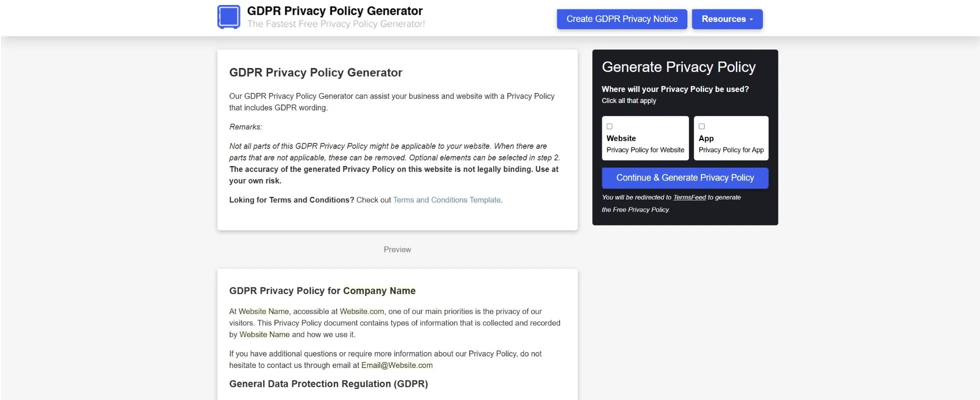Click the 'Website Name' placeholder after 'At'
The image size is (980, 400).
[264, 311]
